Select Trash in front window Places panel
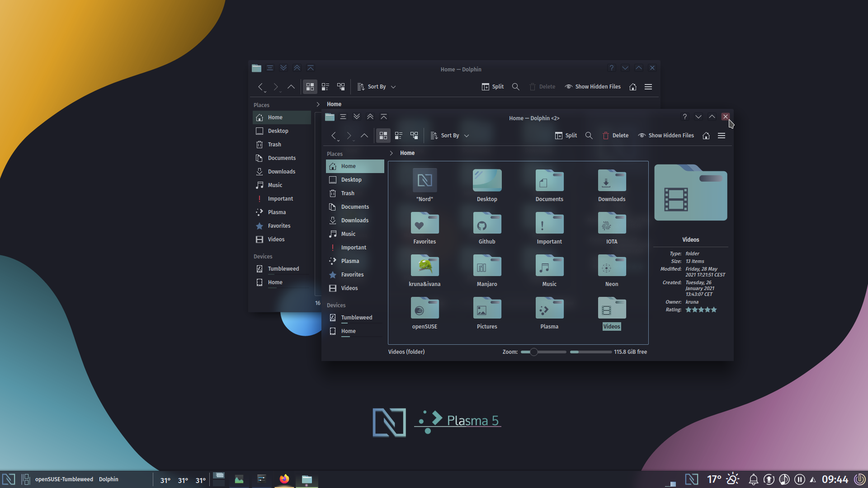Screen dimensions: 868x488 tap(355, 193)
